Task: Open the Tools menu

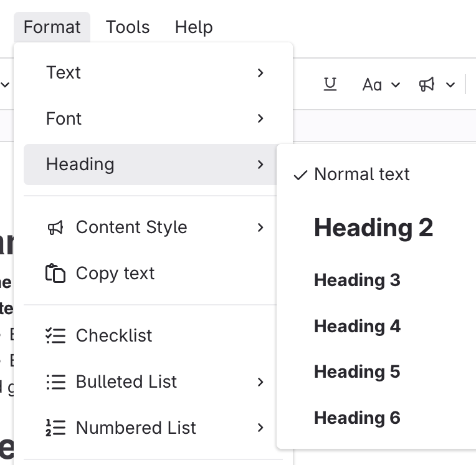Action: [x=128, y=27]
